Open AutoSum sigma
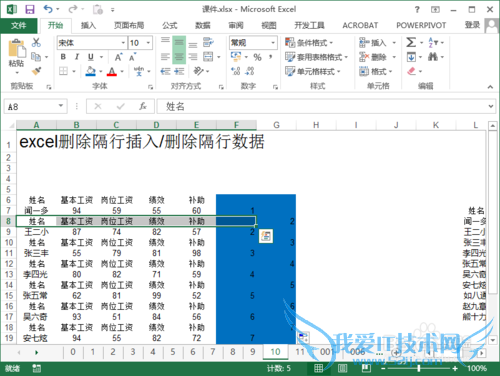Image resolution: width=500 pixels, height=376 pixels. 411,42
